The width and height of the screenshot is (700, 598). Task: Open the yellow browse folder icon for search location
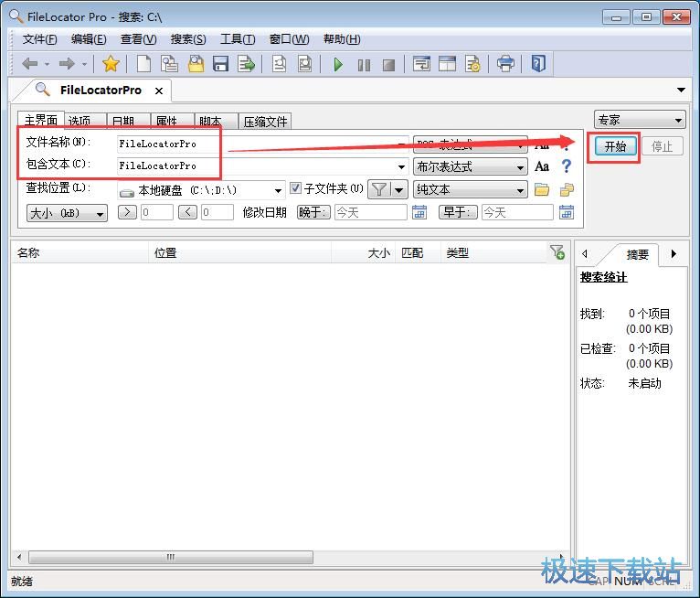click(542, 190)
